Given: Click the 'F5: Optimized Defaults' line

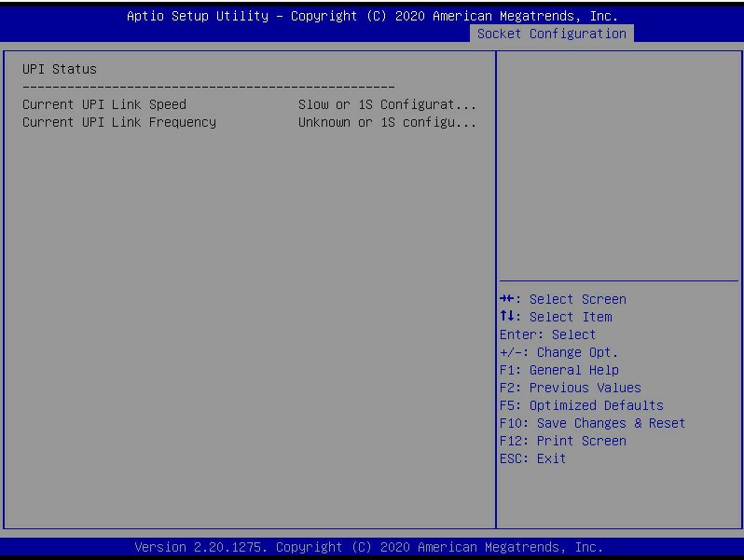Looking at the screenshot, I should pos(582,405).
